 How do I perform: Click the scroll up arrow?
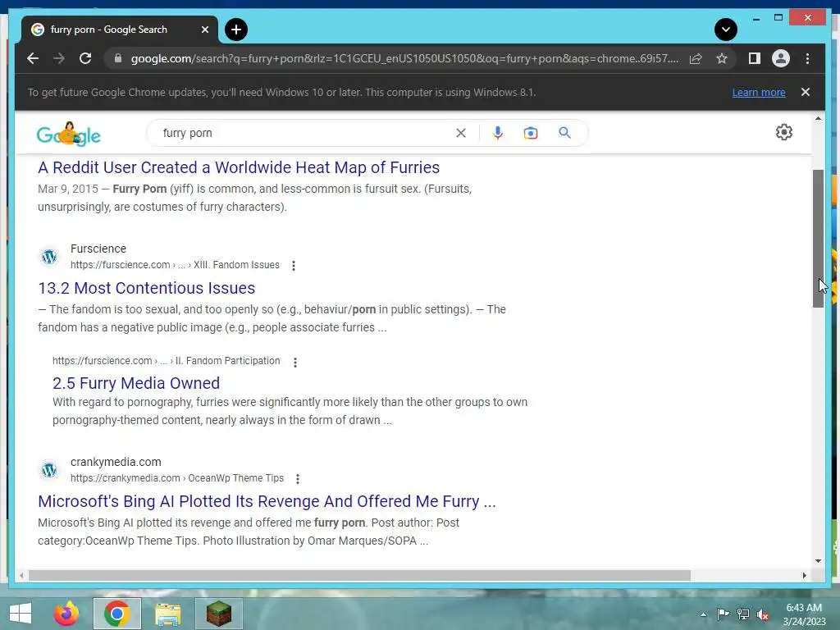tap(818, 118)
